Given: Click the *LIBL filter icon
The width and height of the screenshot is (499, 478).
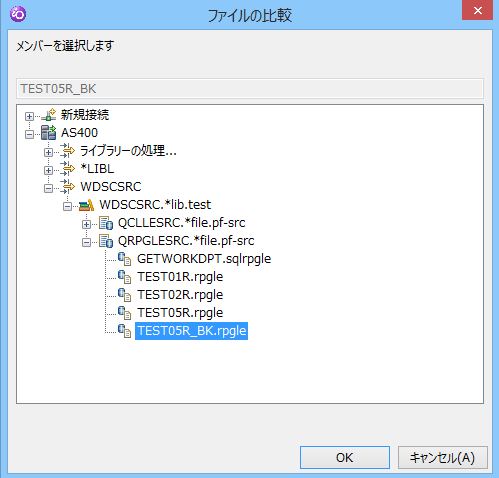Looking at the screenshot, I should (68, 169).
